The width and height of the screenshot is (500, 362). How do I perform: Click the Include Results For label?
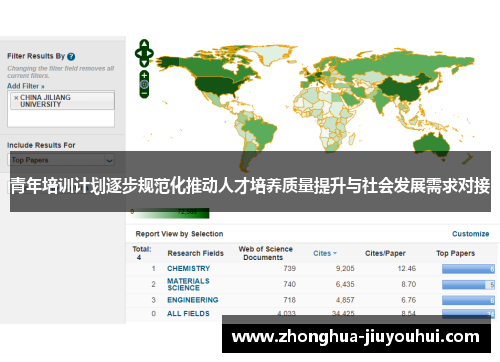point(41,145)
